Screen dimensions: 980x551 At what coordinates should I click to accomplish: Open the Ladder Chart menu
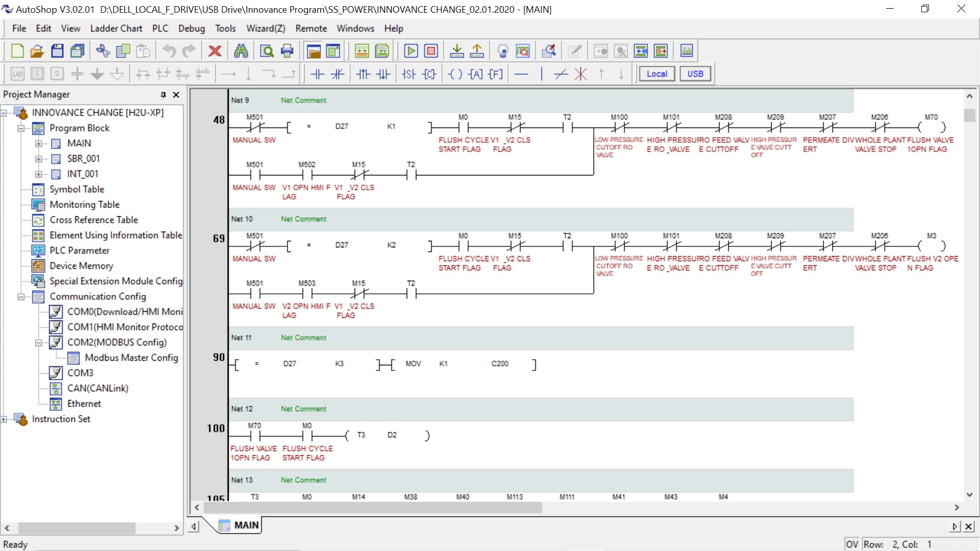pyautogui.click(x=116, y=29)
